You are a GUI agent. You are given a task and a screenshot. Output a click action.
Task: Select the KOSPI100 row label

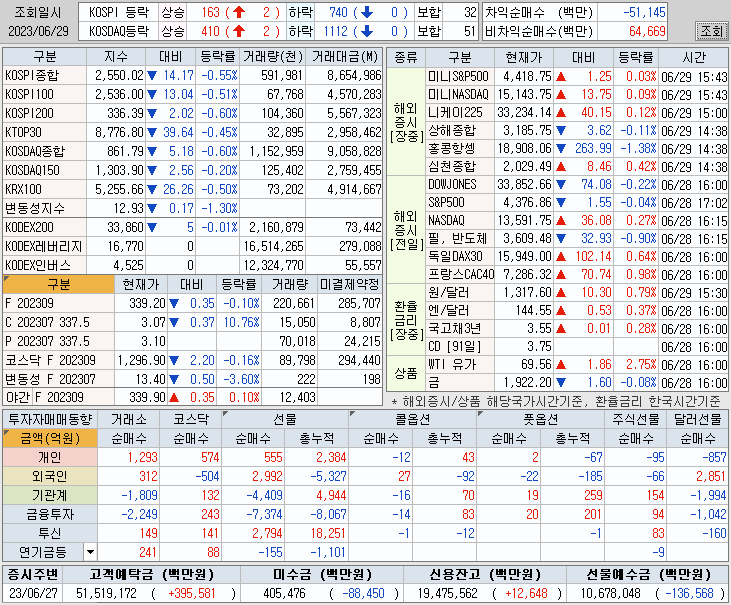[x=44, y=95]
